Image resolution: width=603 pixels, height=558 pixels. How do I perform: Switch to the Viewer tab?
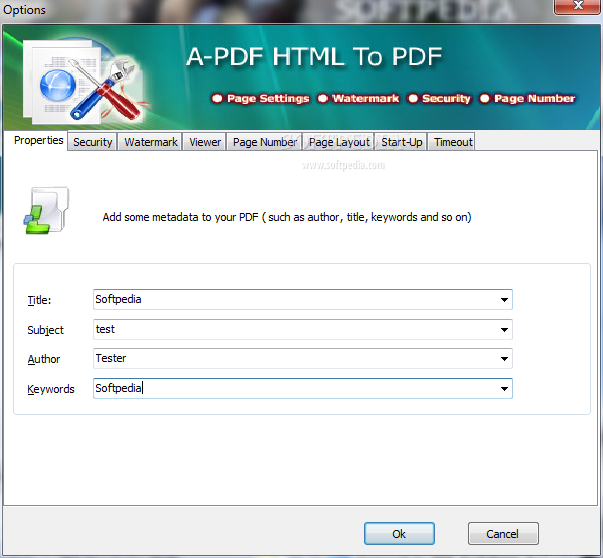205,142
